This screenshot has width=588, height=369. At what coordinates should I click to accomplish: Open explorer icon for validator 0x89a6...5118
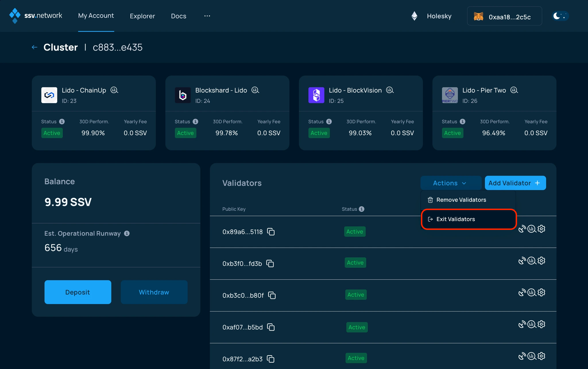(x=532, y=229)
